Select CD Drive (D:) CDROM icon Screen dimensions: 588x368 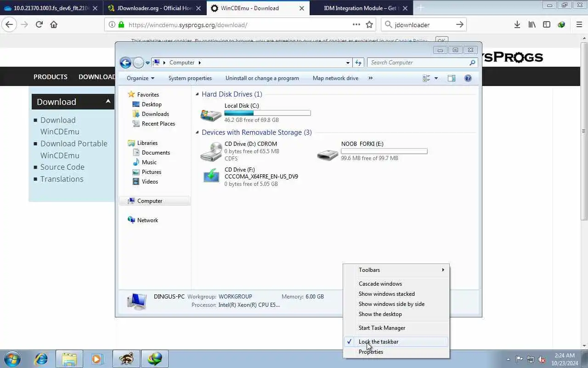[x=211, y=151]
